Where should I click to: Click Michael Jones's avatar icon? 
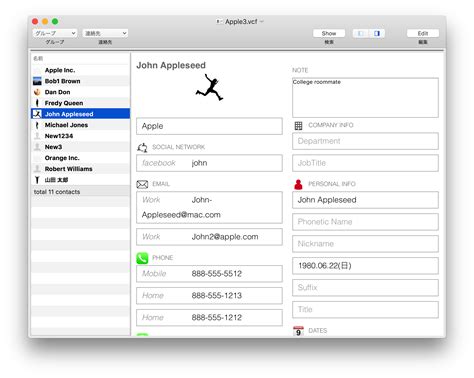click(37, 125)
